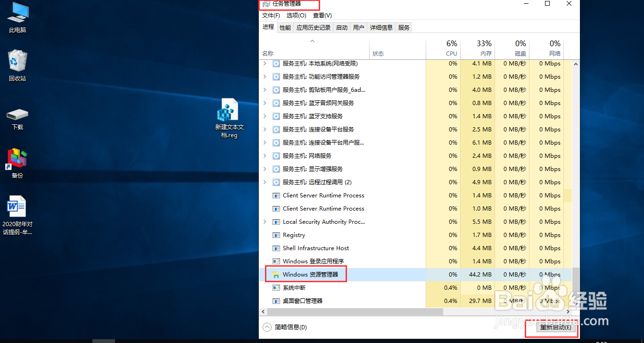Screen dimensions: 644x343
Task: Click the Task Manager title bar icon
Action: [266, 4]
